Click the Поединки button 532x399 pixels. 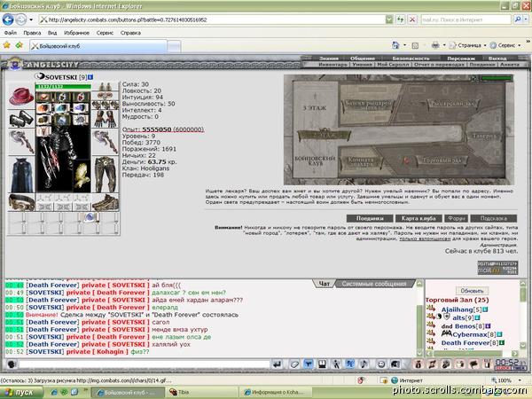[x=370, y=218]
